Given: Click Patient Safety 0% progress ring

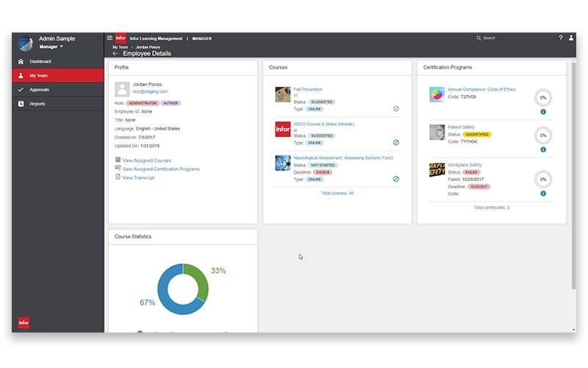Looking at the screenshot, I should point(543,135).
